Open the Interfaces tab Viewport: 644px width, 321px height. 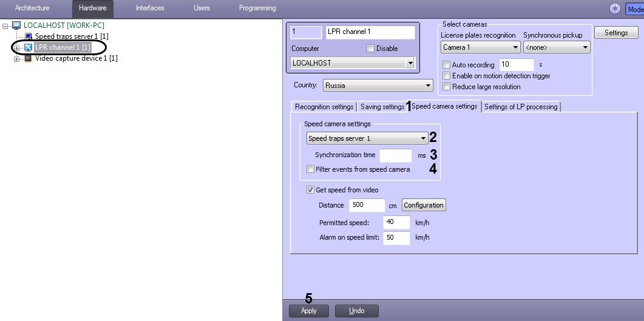pyautogui.click(x=150, y=8)
